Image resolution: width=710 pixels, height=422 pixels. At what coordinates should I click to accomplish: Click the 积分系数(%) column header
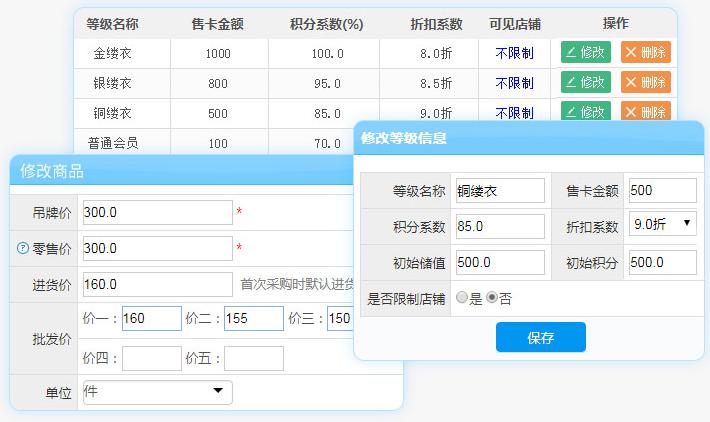pyautogui.click(x=326, y=24)
